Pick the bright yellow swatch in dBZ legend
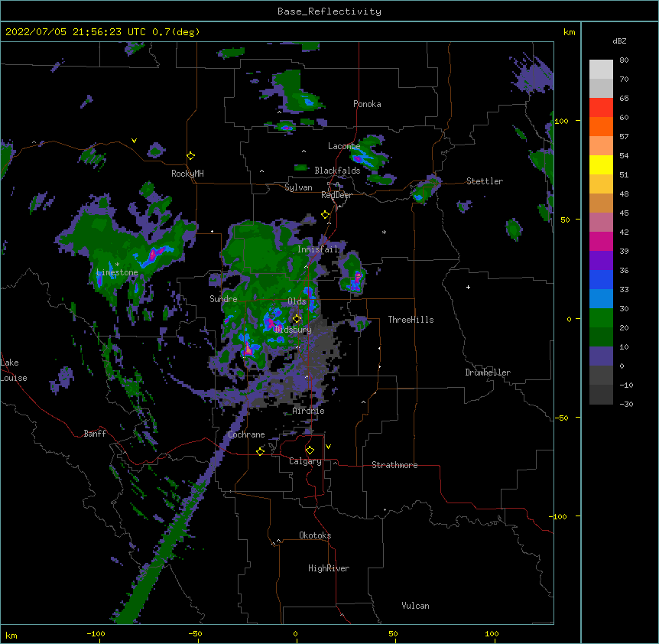 tap(601, 164)
